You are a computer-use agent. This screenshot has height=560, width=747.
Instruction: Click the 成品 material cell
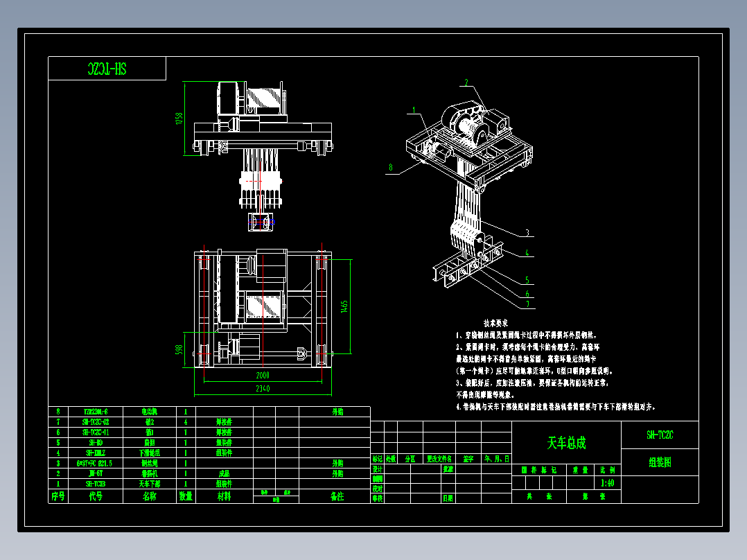224,473
